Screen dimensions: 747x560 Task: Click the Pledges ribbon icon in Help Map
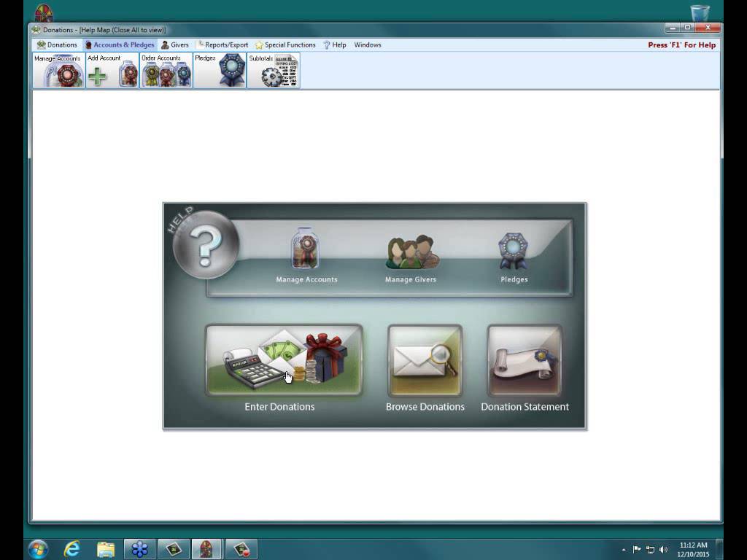click(514, 257)
